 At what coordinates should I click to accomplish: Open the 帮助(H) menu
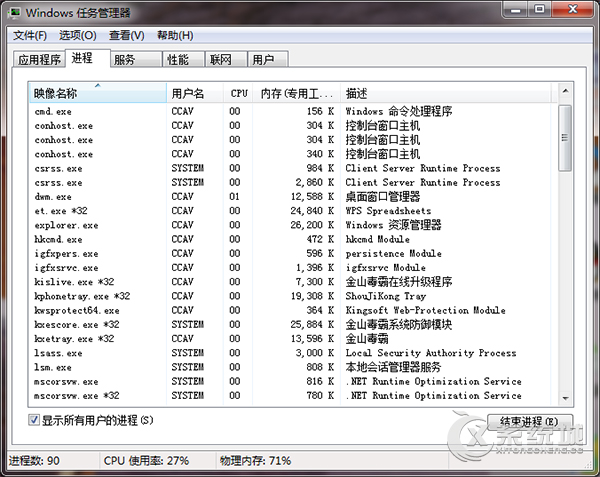(175, 36)
